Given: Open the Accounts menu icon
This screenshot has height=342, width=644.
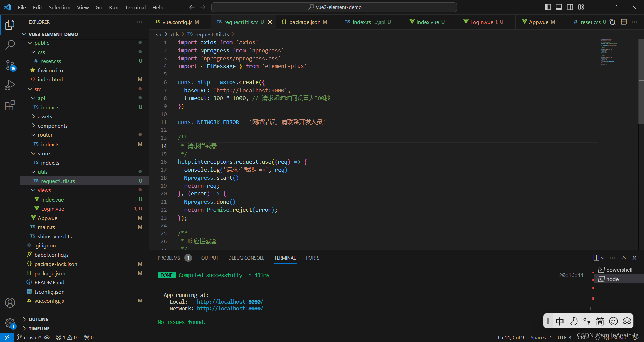Looking at the screenshot, I should click(10, 303).
